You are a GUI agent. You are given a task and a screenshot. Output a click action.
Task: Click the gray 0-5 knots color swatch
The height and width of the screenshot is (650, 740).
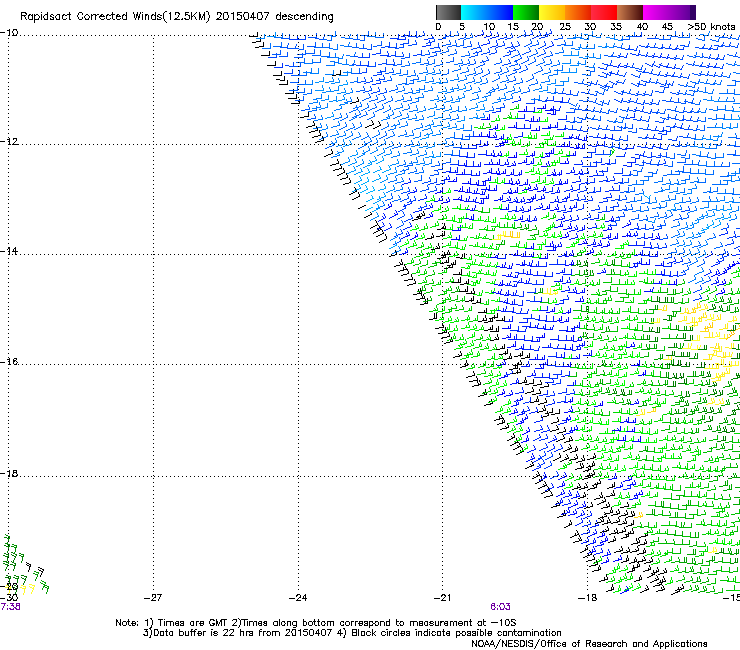click(448, 12)
